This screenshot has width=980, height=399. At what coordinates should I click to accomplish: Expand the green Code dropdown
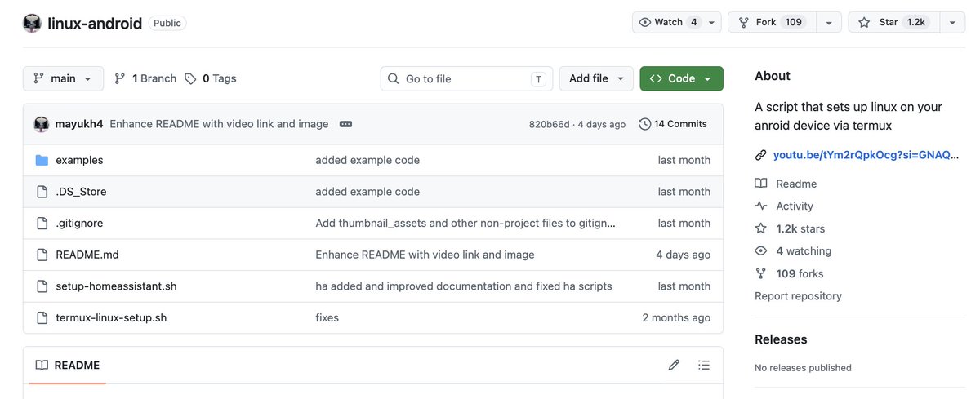point(681,78)
